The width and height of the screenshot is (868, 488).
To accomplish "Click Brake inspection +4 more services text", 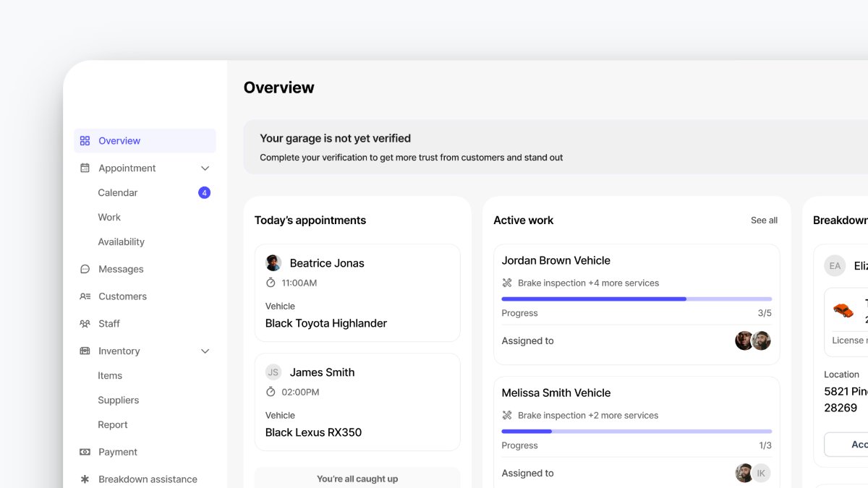I will point(588,283).
